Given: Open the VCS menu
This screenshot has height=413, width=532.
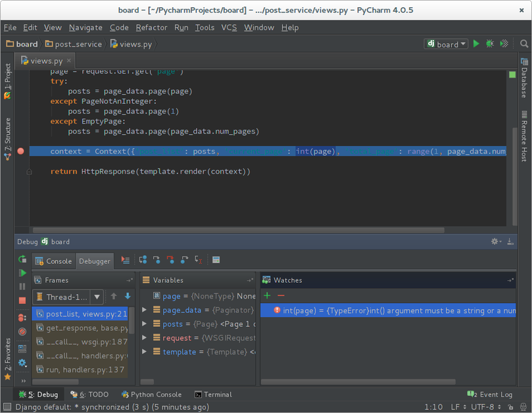Looking at the screenshot, I should coord(229,28).
